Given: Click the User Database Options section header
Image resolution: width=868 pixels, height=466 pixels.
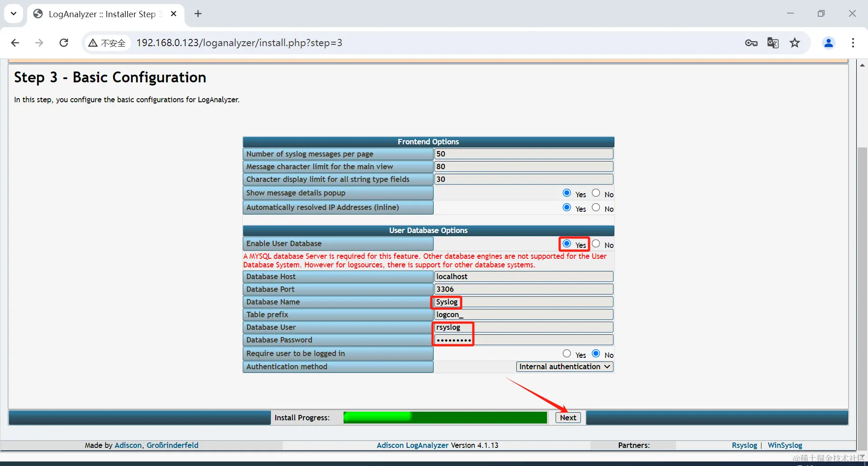Looking at the screenshot, I should [428, 230].
